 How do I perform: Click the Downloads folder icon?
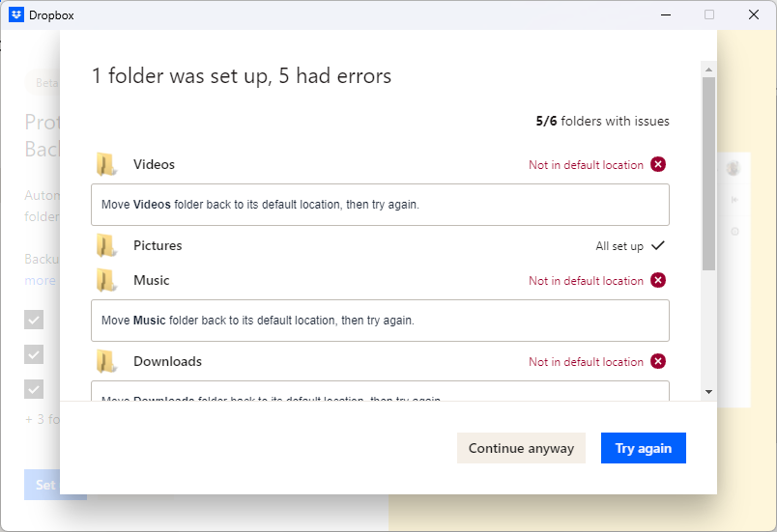(106, 362)
